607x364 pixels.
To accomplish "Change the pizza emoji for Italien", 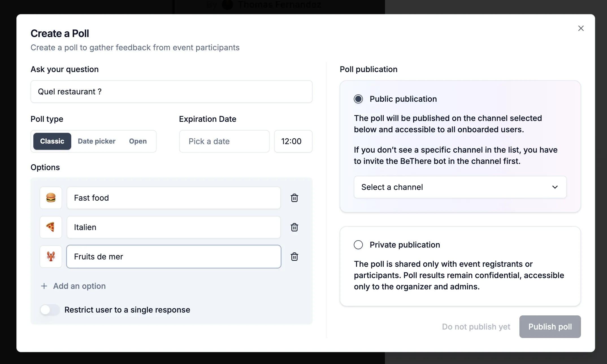I will [51, 227].
